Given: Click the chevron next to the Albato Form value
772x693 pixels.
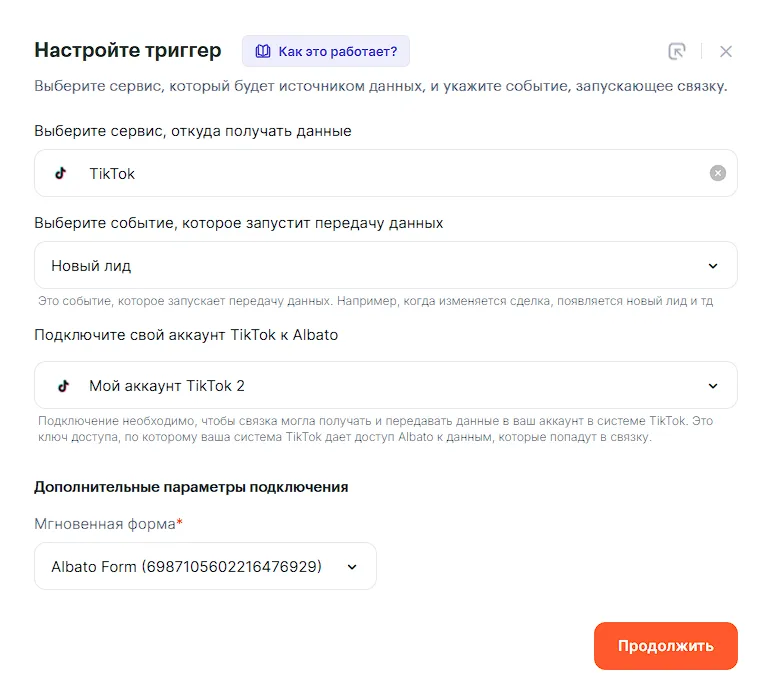Looking at the screenshot, I should [x=352, y=567].
